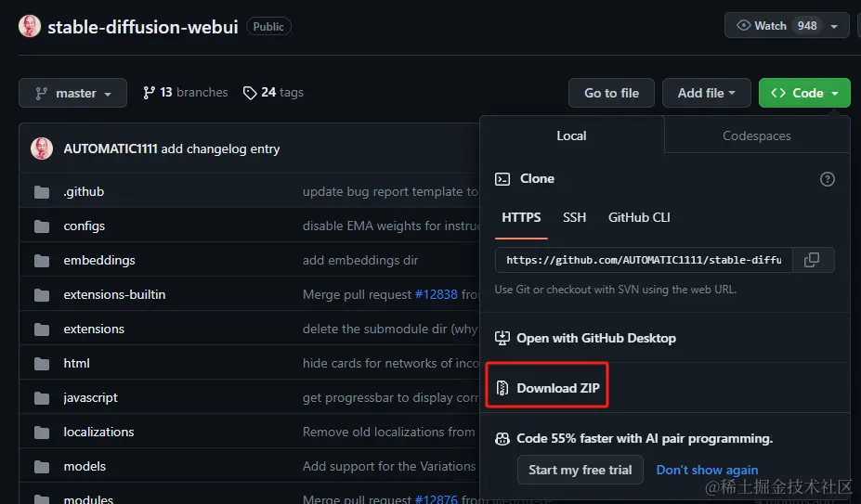This screenshot has width=861, height=504.
Task: Open the stable-diffusion-webui repository title link
Action: click(143, 27)
